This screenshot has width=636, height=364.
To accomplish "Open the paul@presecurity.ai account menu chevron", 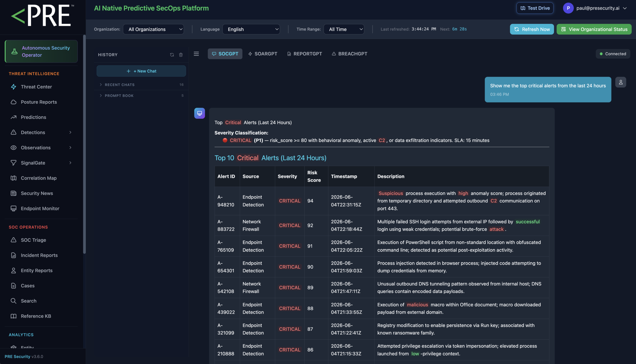I will [625, 8].
